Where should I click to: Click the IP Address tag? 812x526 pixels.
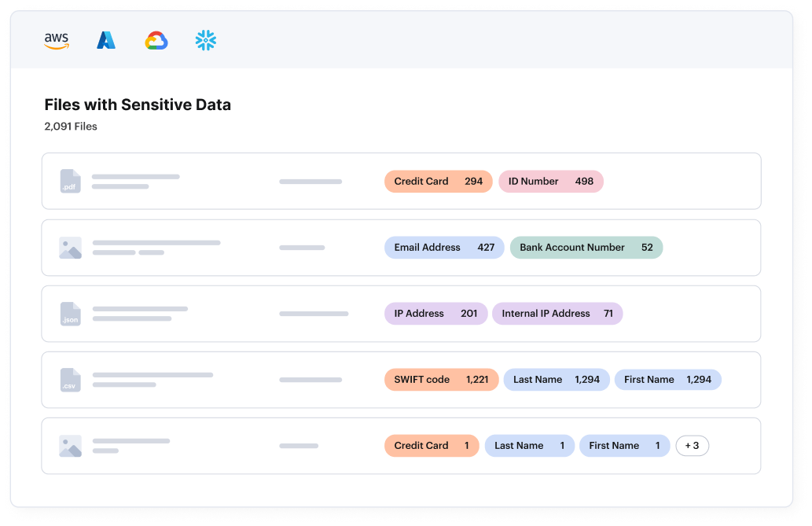435,314
